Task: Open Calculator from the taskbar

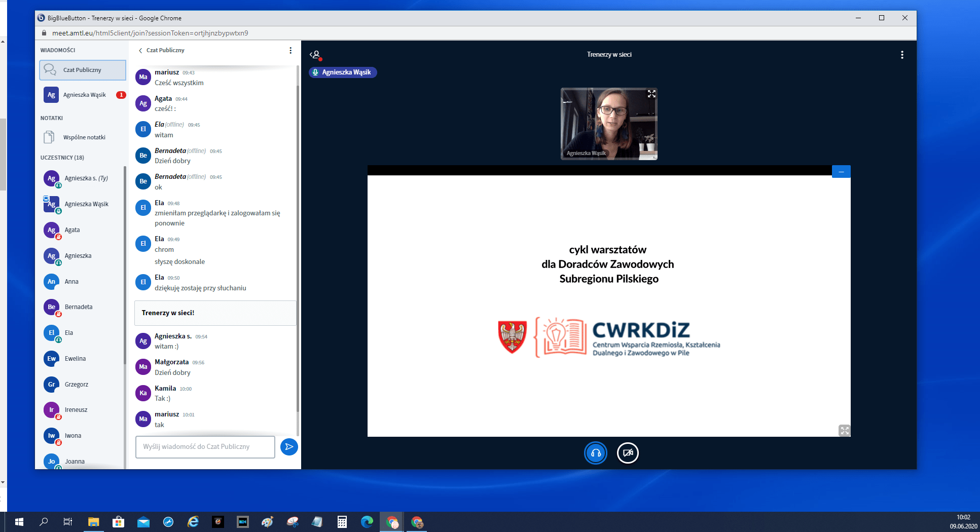Action: click(x=342, y=522)
